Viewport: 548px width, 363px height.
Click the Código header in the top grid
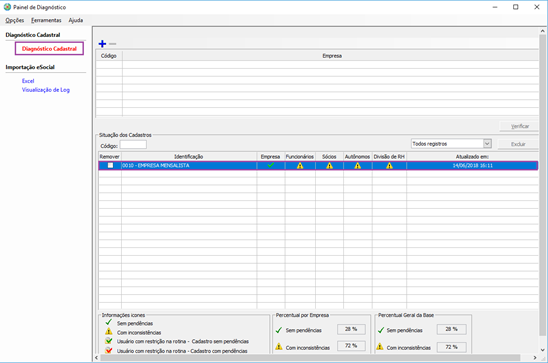click(109, 56)
